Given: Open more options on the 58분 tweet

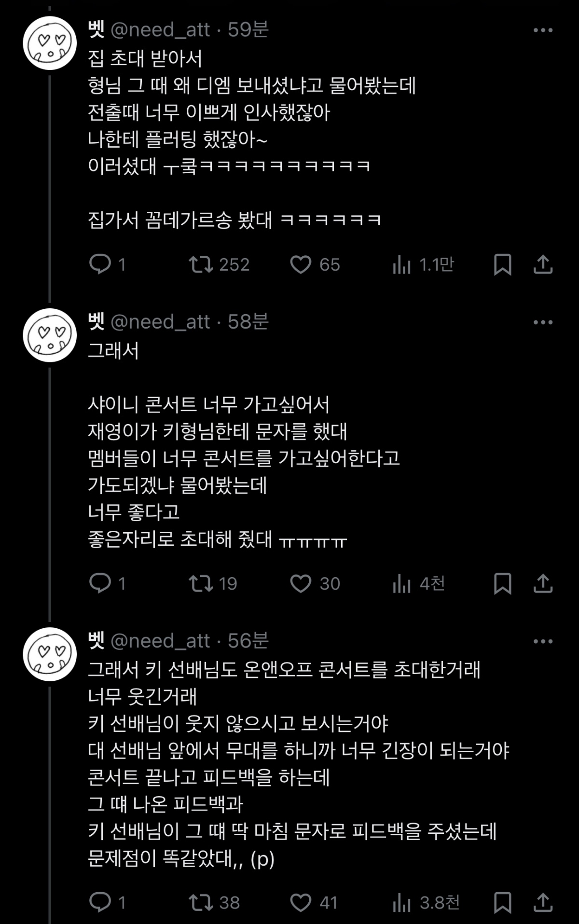Looking at the screenshot, I should click(543, 322).
